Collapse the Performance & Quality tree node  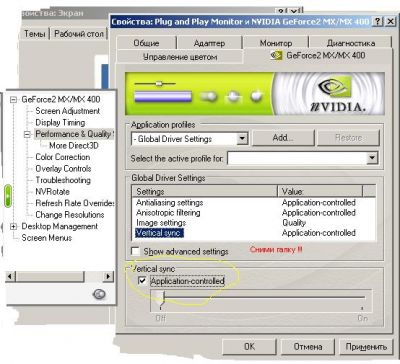[27, 134]
